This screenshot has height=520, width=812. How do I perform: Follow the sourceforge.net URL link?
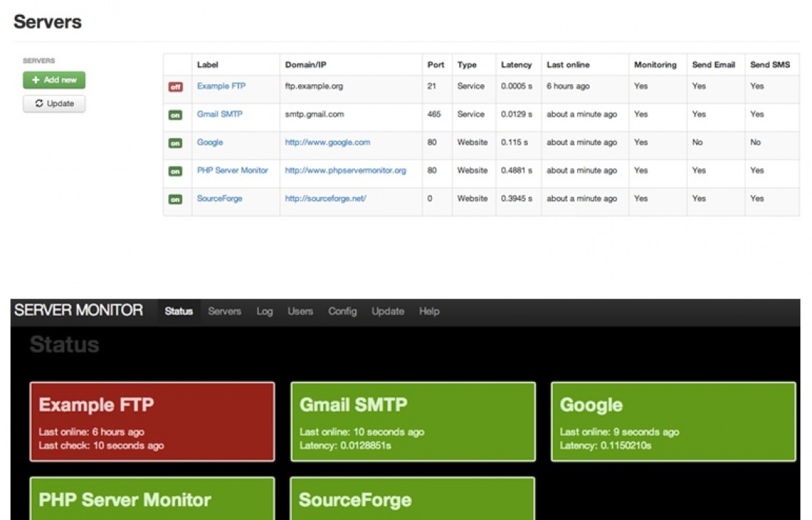(325, 198)
